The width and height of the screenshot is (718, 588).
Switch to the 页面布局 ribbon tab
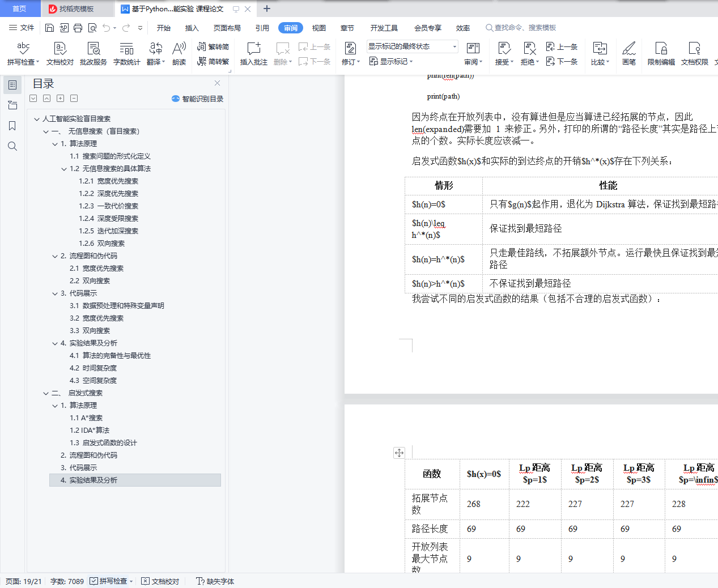tap(227, 28)
